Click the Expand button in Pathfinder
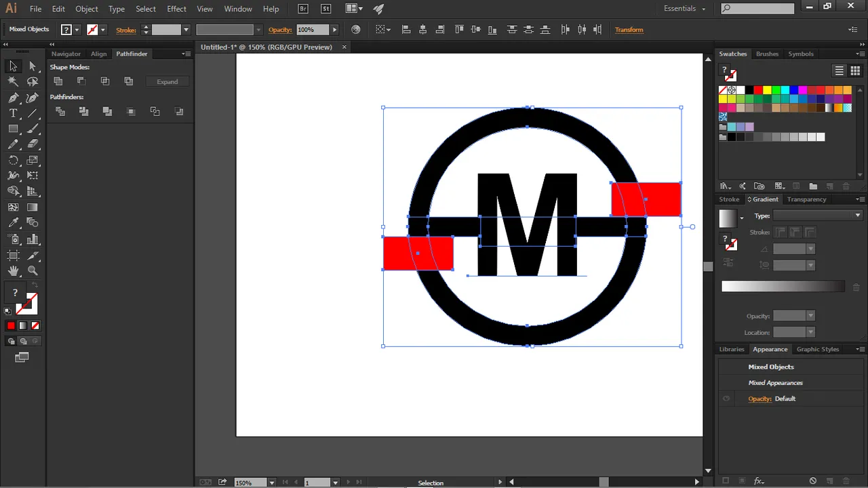868x488 pixels. 167,81
